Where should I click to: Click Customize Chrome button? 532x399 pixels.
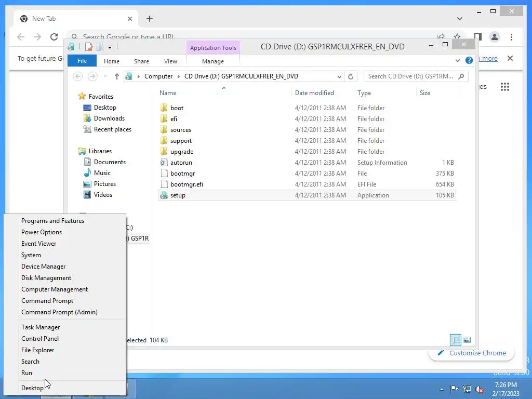click(x=472, y=353)
